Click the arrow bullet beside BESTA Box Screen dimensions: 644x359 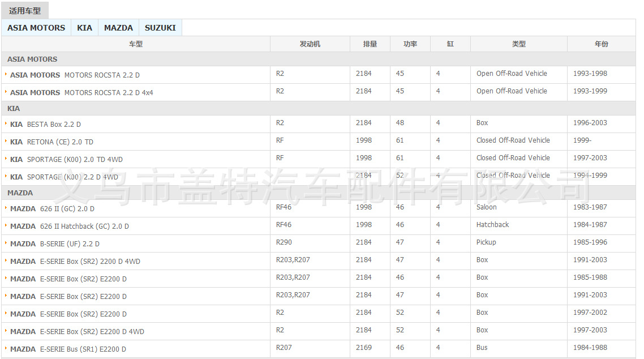tap(6, 123)
